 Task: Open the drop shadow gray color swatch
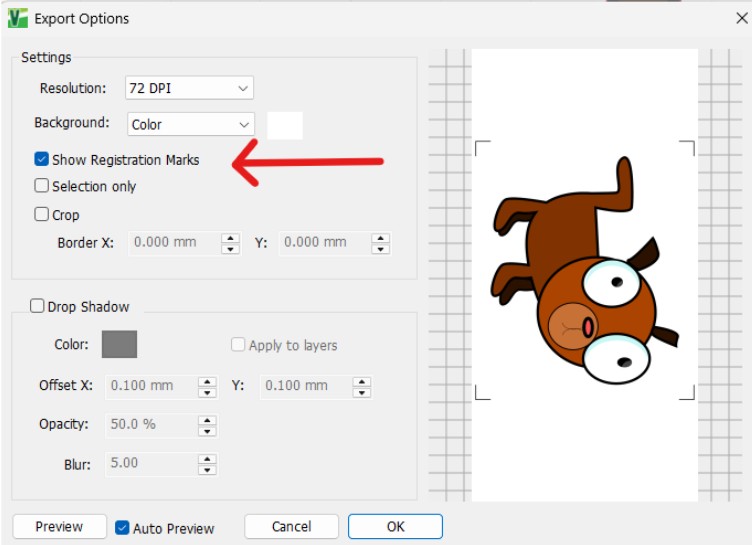point(119,344)
